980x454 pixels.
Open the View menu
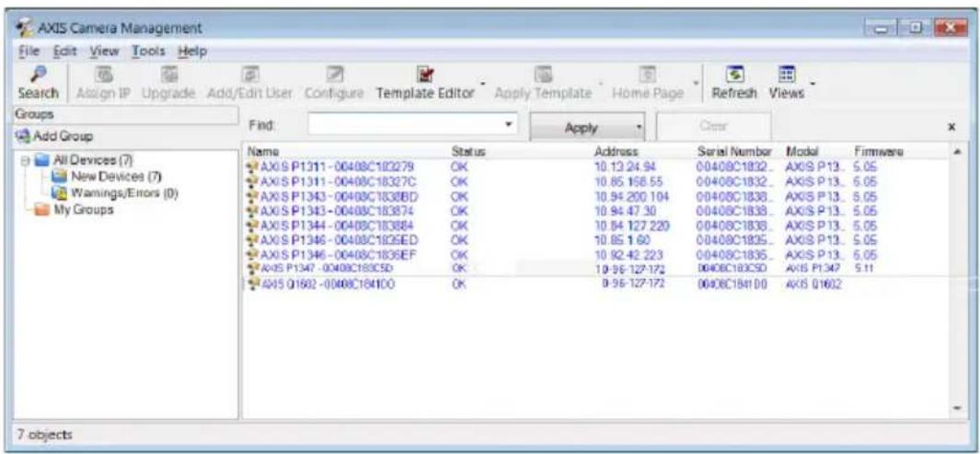pos(103,50)
